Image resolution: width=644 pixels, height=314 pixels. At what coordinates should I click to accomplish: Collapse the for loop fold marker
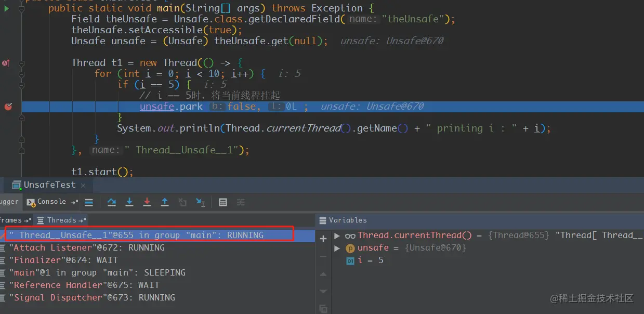point(22,74)
